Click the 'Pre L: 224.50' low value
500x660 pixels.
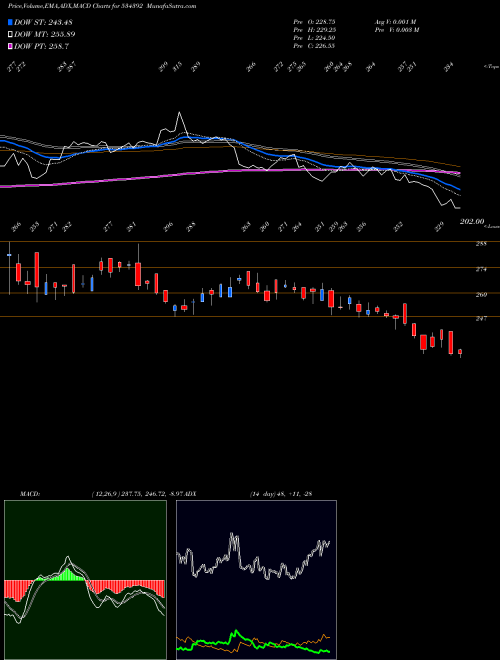314,38
